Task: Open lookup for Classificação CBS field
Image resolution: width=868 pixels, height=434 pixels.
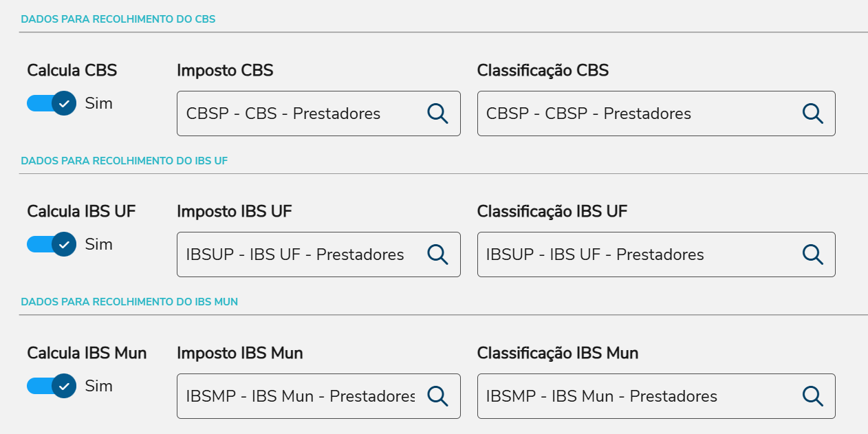Action: [812, 113]
